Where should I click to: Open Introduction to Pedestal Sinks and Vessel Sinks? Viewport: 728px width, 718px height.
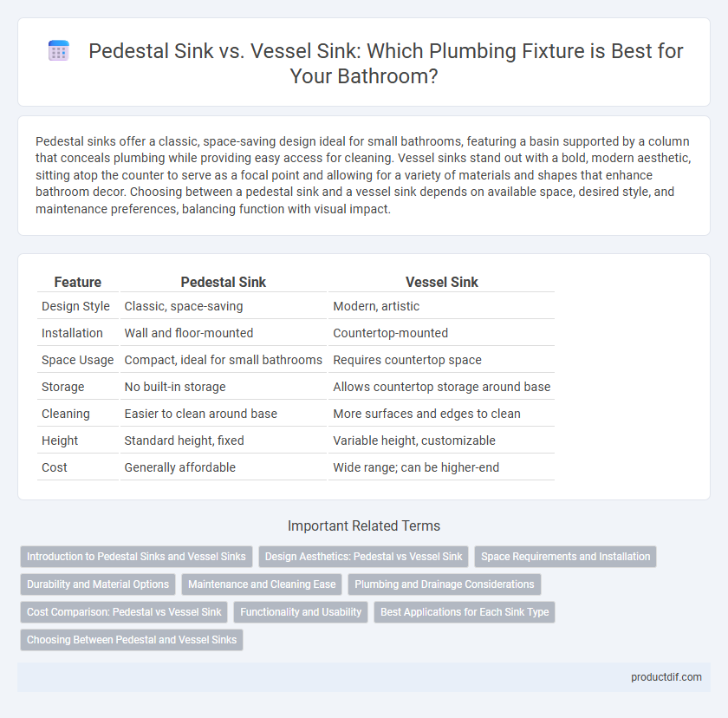point(136,557)
